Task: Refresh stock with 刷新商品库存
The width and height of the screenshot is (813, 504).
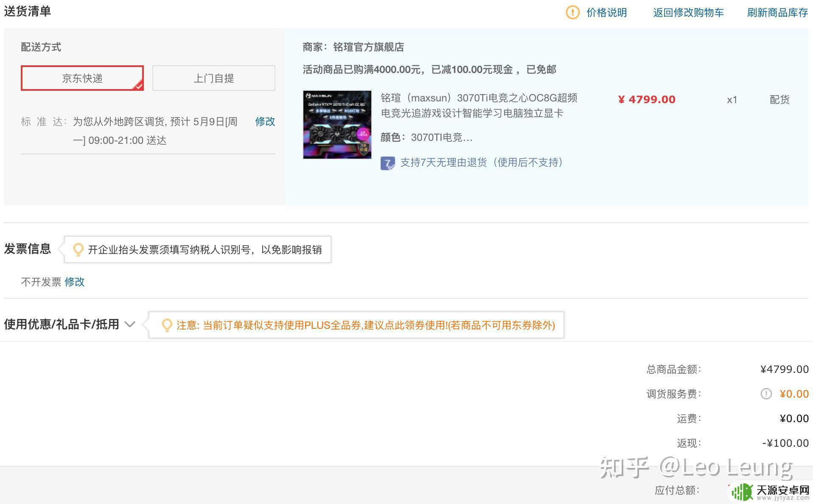Action: pyautogui.click(x=777, y=12)
